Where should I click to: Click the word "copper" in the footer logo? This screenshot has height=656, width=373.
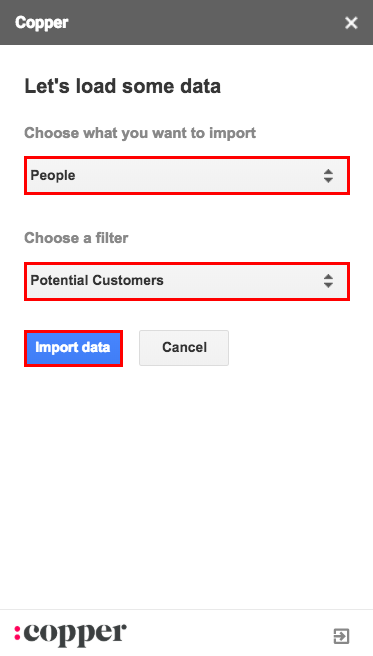pyautogui.click(x=75, y=635)
